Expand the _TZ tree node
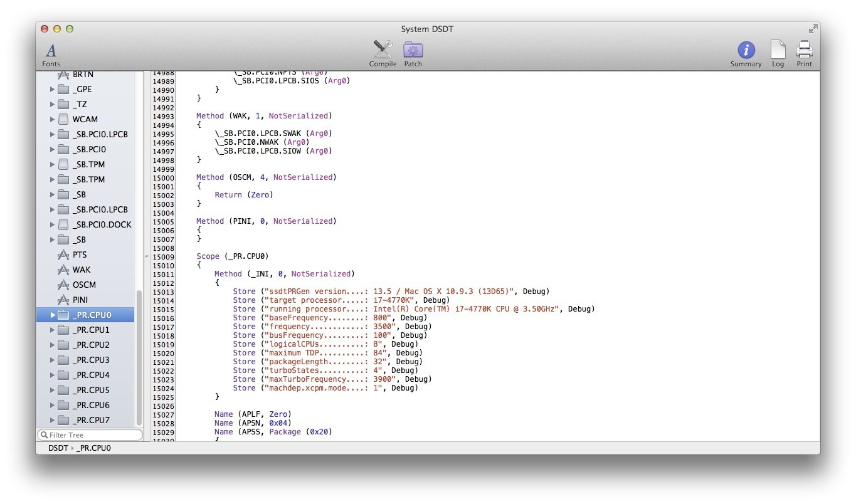The width and height of the screenshot is (856, 504). (x=52, y=105)
